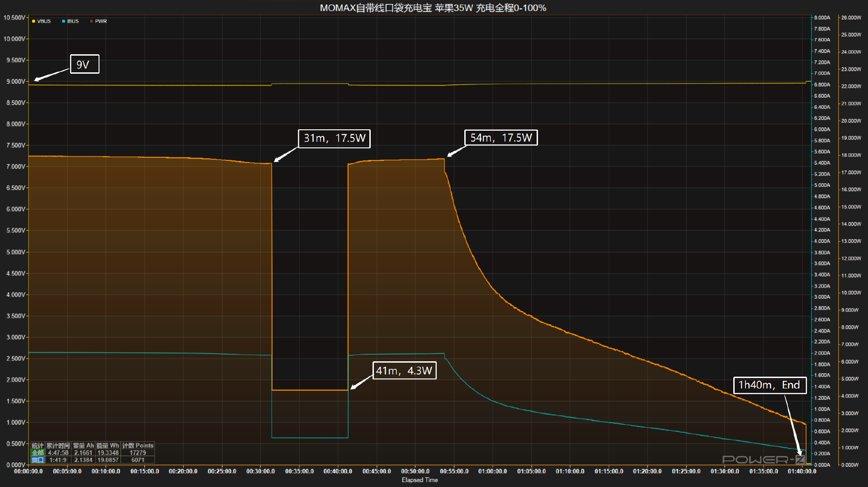The image size is (868, 487).
Task: Click the cyan IBUS legend swatch
Action: click(x=64, y=21)
